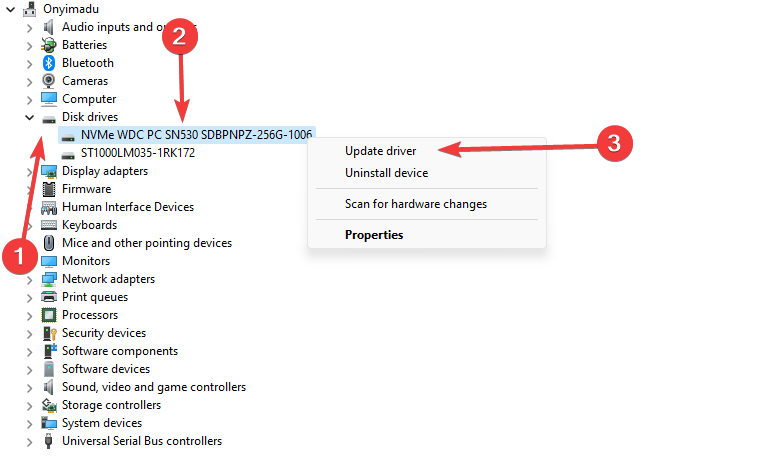The image size is (775, 461).
Task: Click the Onyimadu computer root icon
Action: [30, 9]
